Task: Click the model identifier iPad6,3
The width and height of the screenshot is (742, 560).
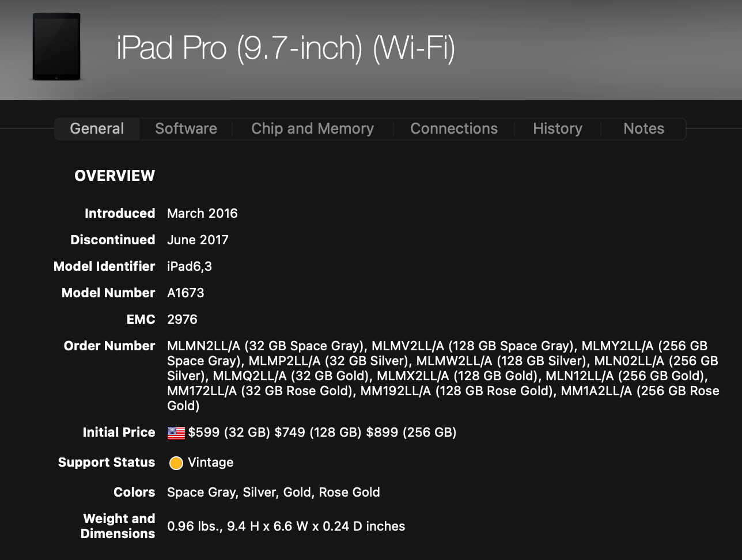Action: [190, 266]
